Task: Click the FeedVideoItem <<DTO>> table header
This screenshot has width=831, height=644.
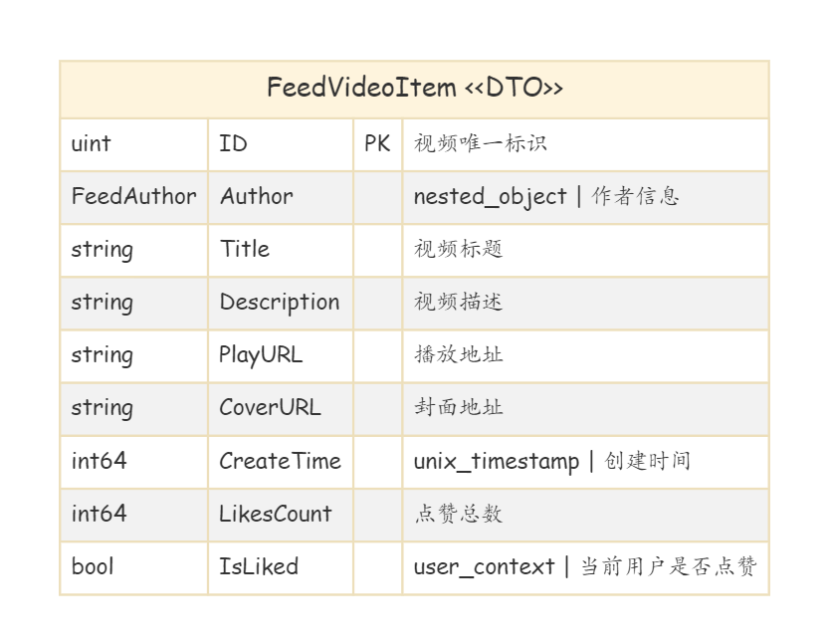Action: (414, 88)
